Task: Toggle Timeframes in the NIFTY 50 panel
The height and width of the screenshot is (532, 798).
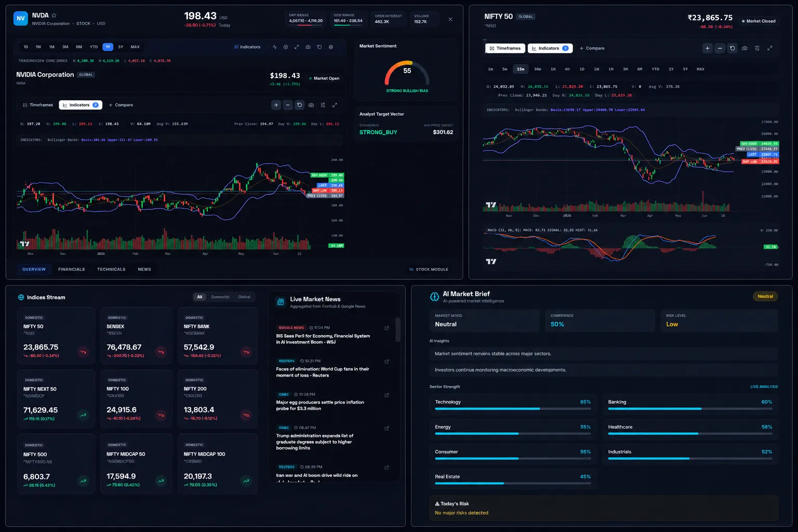Action: pos(505,48)
